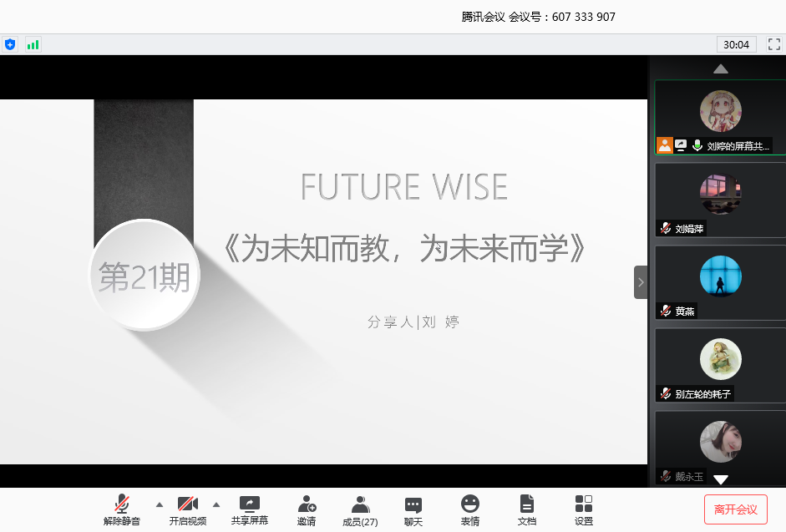This screenshot has height=532, width=786.
Task: Turn on camera with 开启视频
Action: 187,509
